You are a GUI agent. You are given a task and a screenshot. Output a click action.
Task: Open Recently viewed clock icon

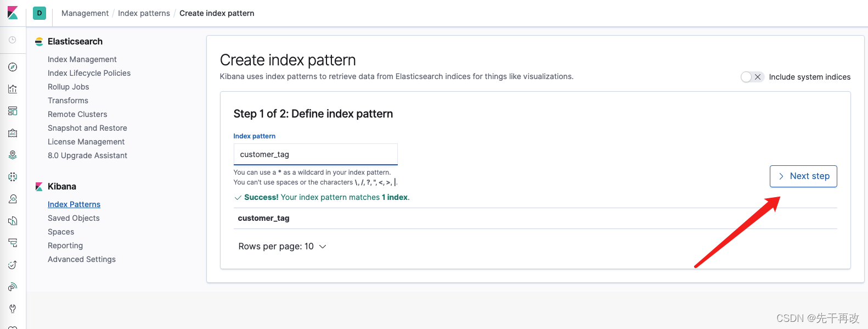(x=13, y=40)
